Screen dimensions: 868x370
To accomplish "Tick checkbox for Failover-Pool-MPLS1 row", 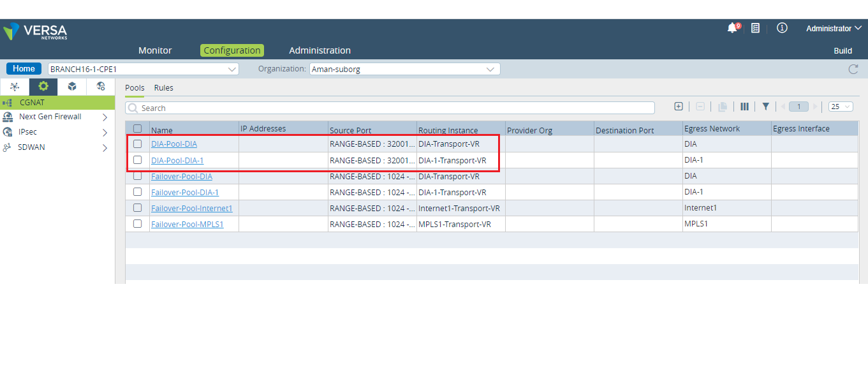I will [x=137, y=224].
